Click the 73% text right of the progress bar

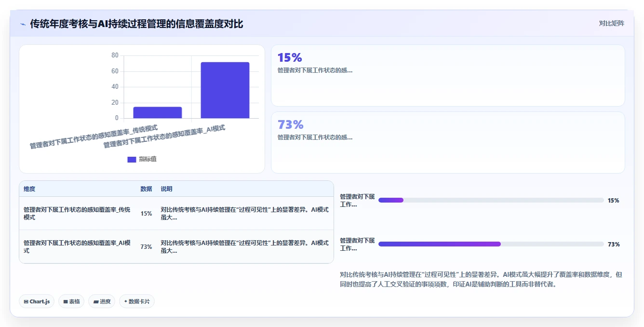click(x=614, y=244)
